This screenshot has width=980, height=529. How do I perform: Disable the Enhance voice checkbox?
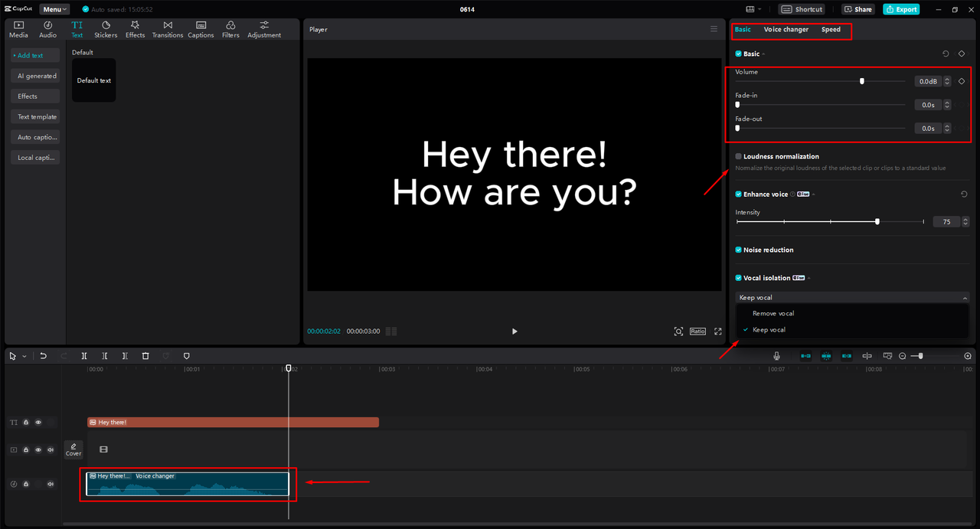739,194
